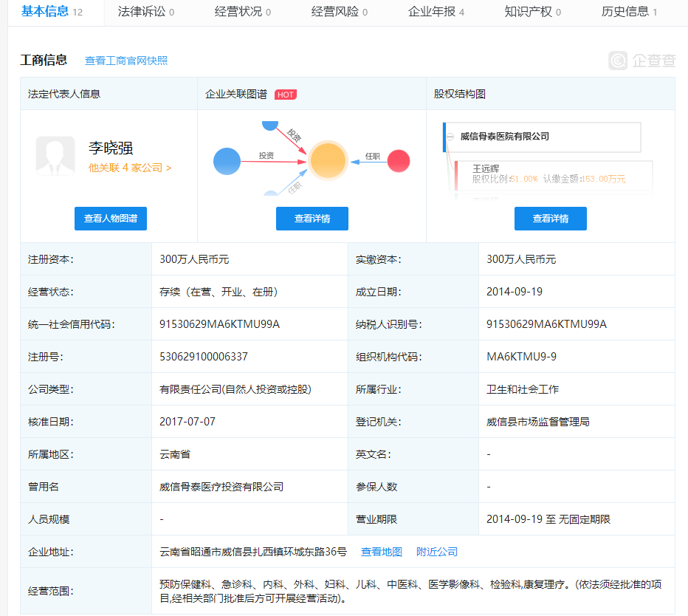Click registration number 530629100006337
This screenshot has width=688, height=616.
(x=204, y=357)
